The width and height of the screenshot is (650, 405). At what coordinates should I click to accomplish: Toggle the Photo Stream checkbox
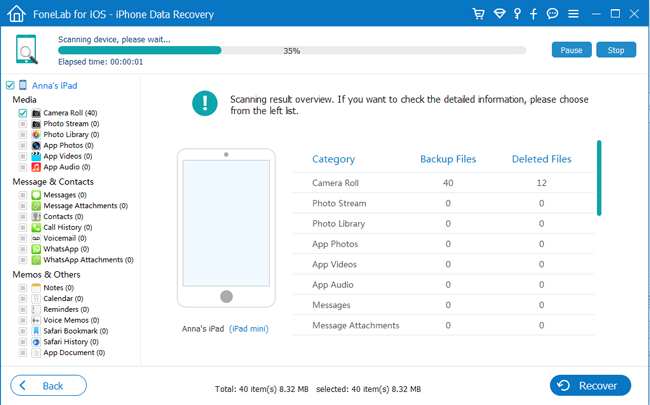click(23, 124)
